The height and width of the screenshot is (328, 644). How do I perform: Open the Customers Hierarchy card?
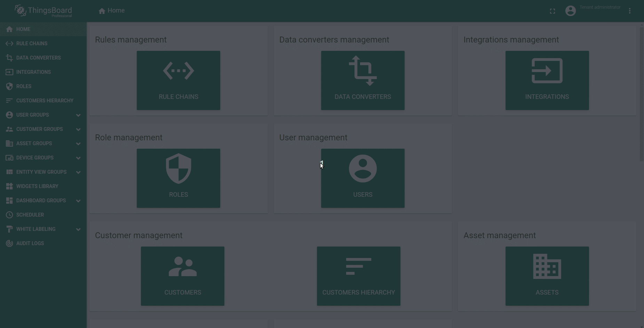click(358, 276)
